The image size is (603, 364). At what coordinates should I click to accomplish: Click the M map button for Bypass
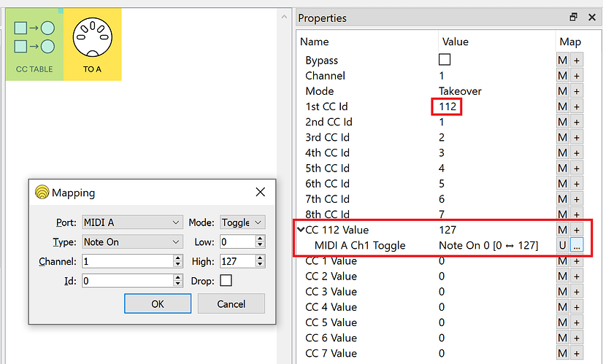[562, 61]
